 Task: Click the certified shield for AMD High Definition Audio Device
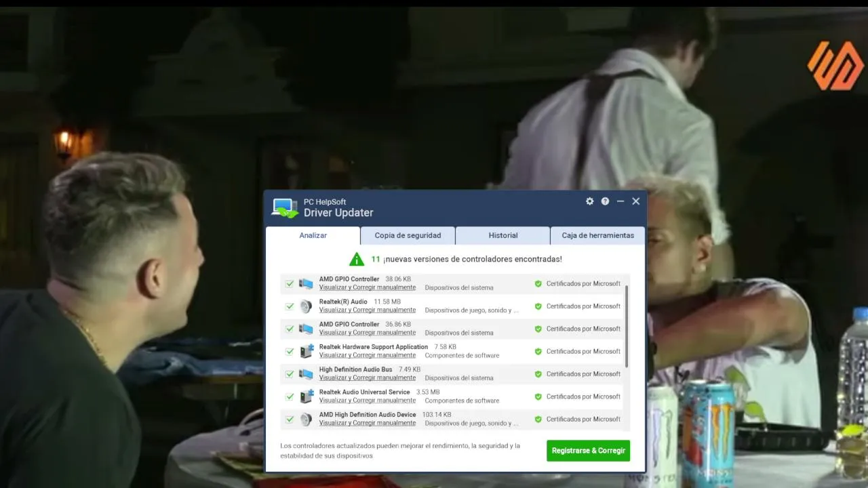point(538,419)
